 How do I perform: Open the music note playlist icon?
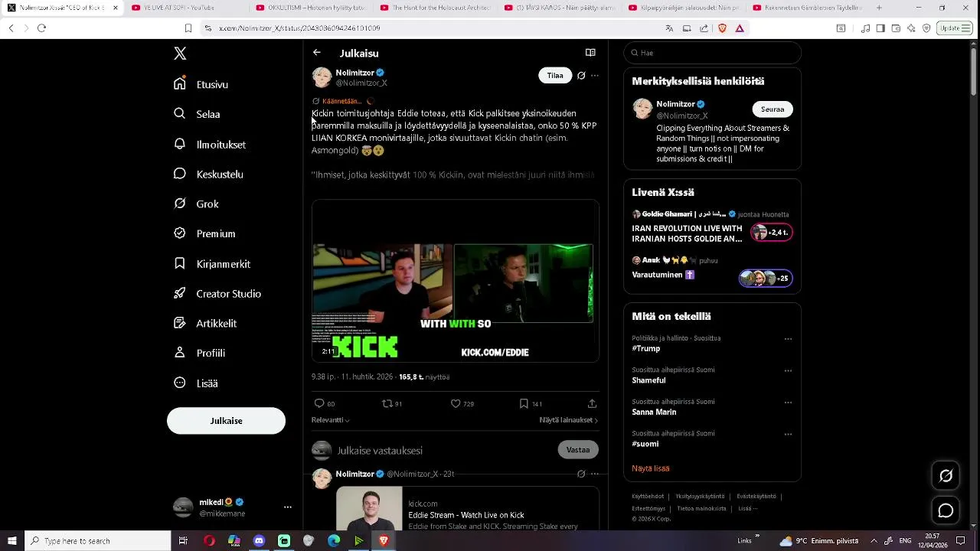[865, 28]
